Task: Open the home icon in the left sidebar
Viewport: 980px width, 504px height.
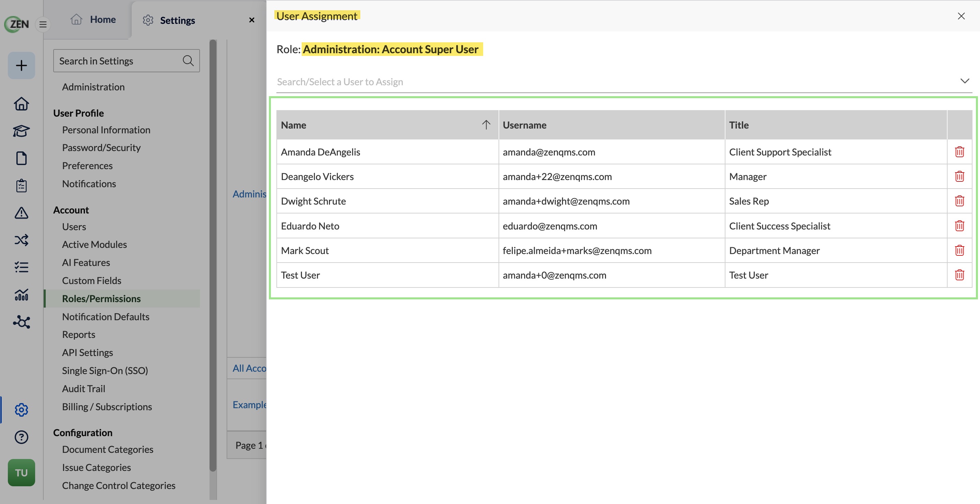Action: pyautogui.click(x=21, y=104)
